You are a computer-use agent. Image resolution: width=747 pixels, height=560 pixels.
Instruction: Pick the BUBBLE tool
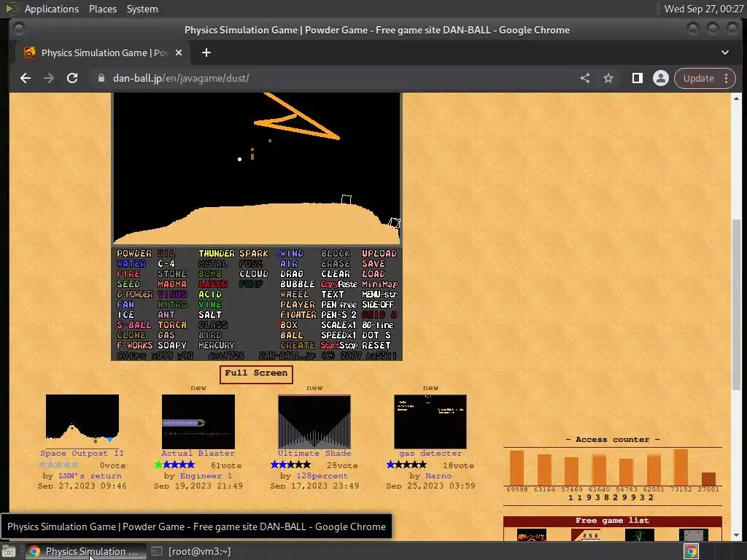(x=298, y=284)
